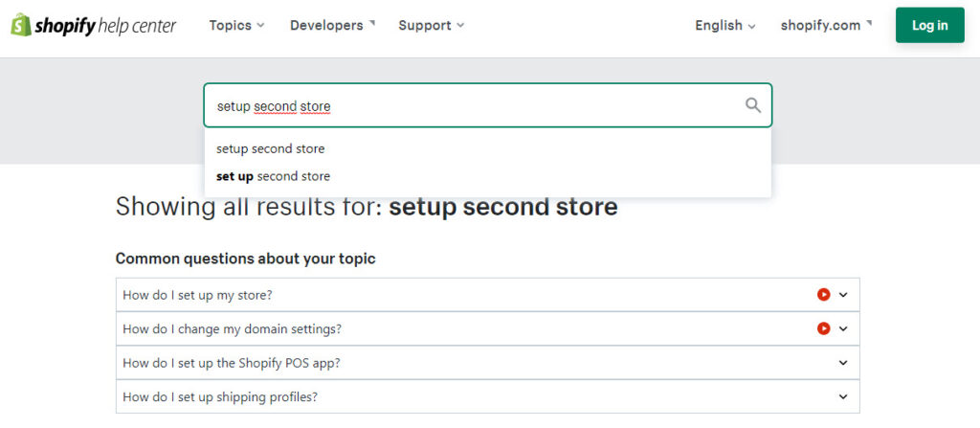The width and height of the screenshot is (980, 428).
Task: Expand domain settings question chevron
Action: (843, 328)
